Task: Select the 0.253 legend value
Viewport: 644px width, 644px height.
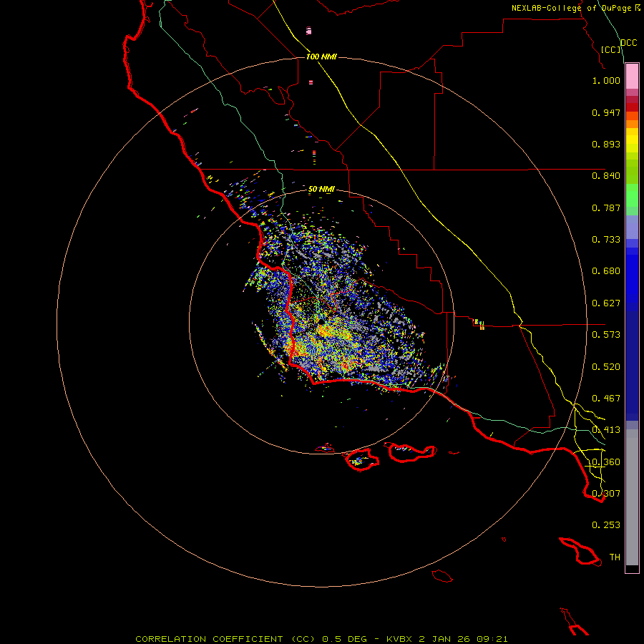Action: 606,525
